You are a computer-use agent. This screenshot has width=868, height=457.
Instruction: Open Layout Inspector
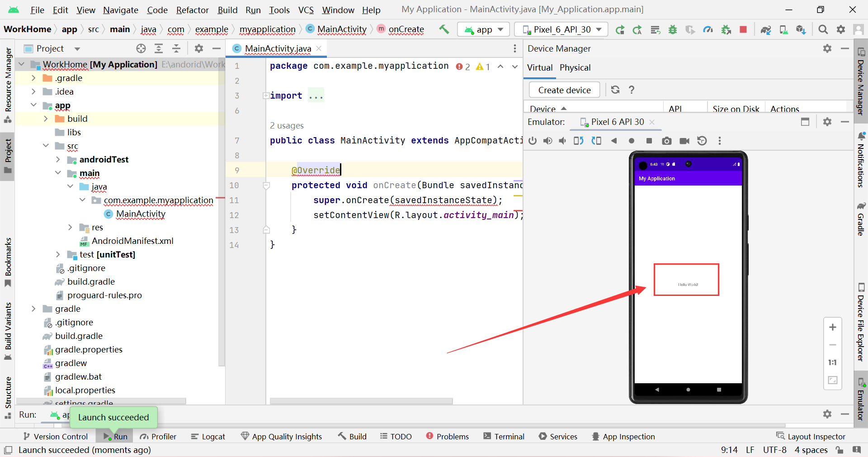tap(811, 436)
